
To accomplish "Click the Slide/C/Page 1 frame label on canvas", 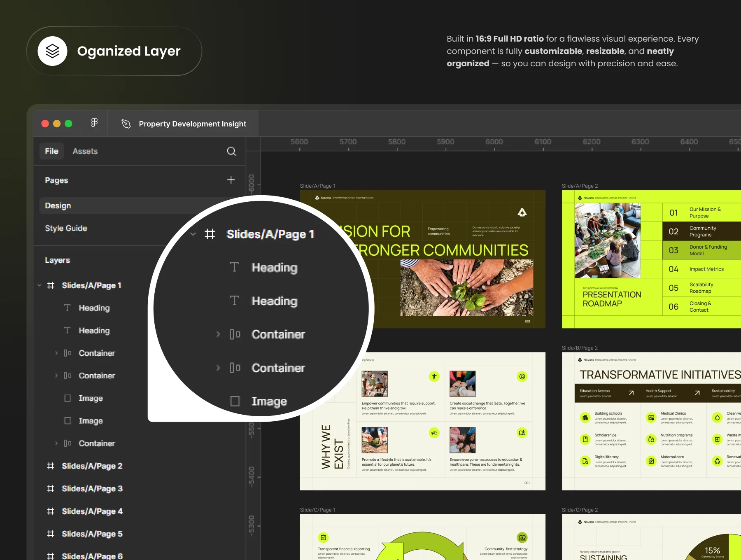I will 318,510.
